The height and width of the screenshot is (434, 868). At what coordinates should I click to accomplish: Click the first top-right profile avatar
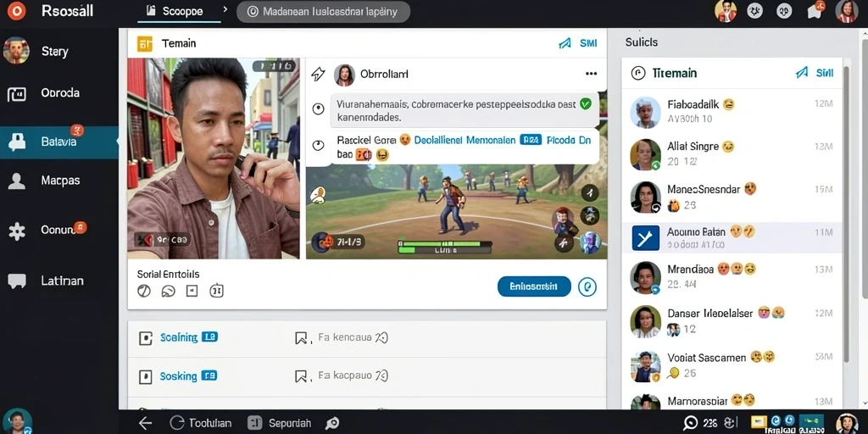click(726, 10)
